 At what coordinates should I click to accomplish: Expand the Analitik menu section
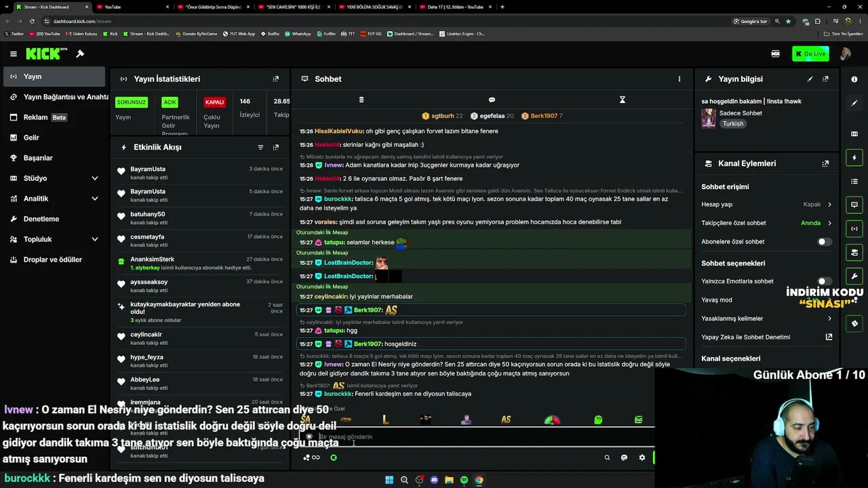pyautogui.click(x=94, y=199)
